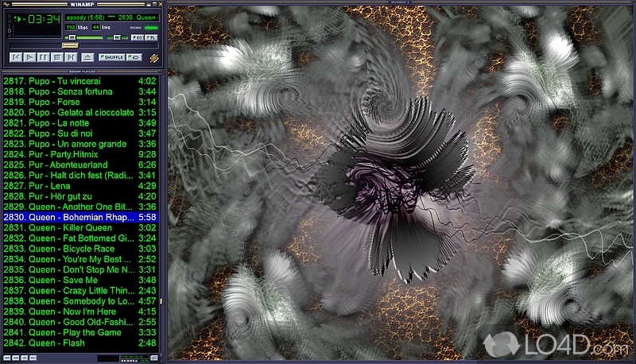
Task: Click the playlist REM button
Action: [x=15, y=358]
